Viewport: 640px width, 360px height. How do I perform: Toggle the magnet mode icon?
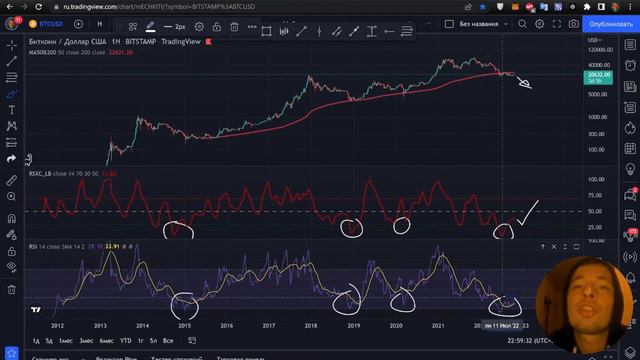[x=11, y=218]
